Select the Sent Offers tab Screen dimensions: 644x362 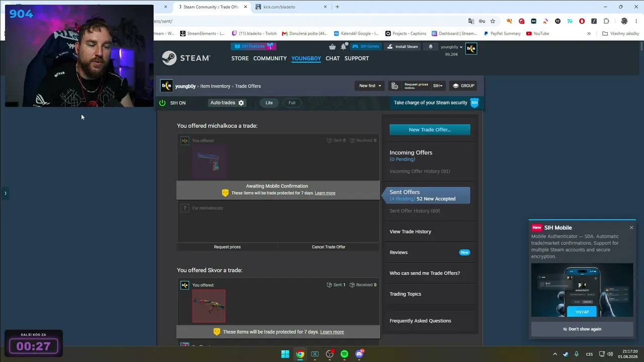(427, 195)
